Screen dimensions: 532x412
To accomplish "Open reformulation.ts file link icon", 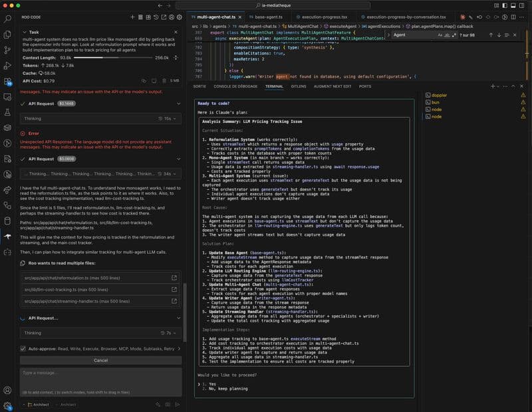I will [x=174, y=278].
